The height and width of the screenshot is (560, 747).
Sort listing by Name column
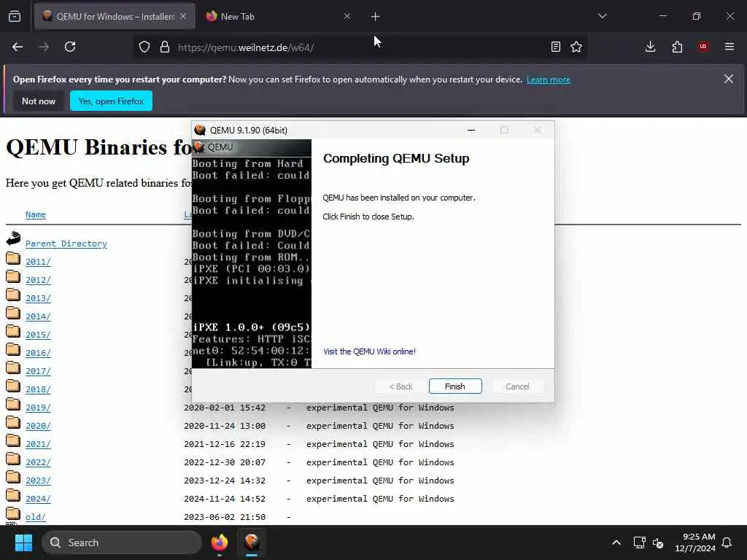[36, 214]
